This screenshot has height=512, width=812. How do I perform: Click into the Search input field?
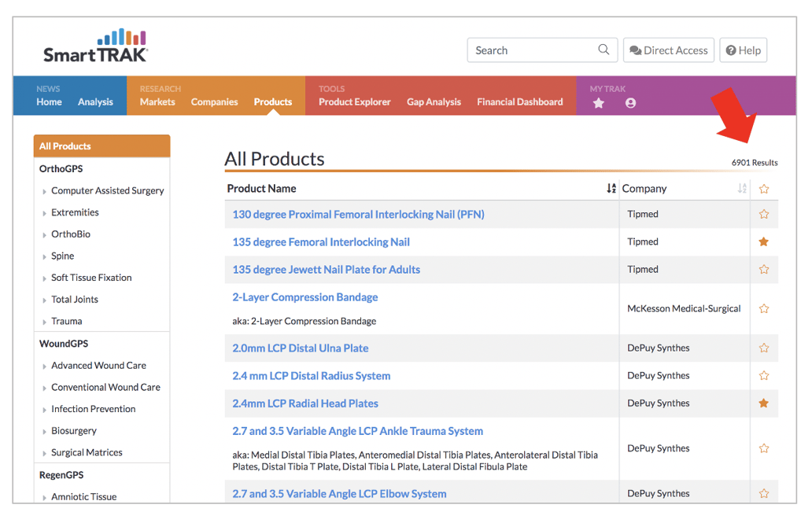click(x=531, y=50)
